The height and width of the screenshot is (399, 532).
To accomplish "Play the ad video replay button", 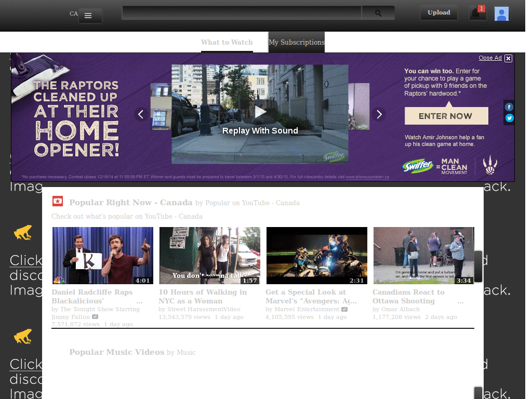I will pos(260,112).
